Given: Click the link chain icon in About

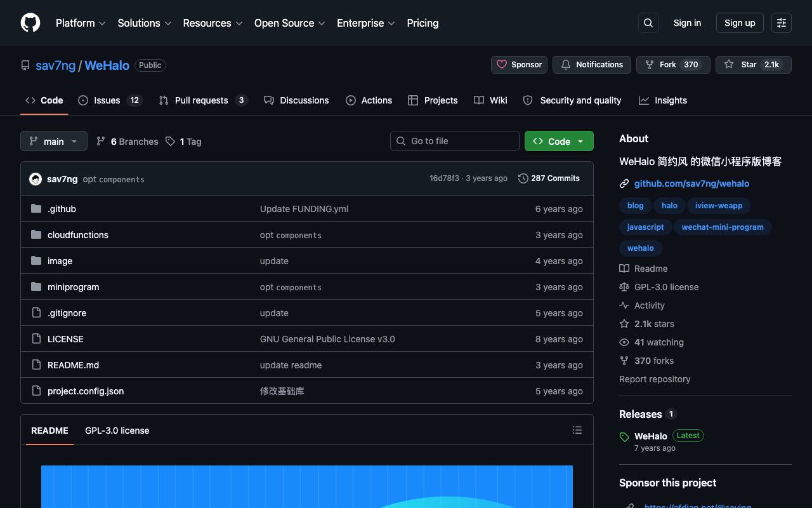Looking at the screenshot, I should point(624,184).
